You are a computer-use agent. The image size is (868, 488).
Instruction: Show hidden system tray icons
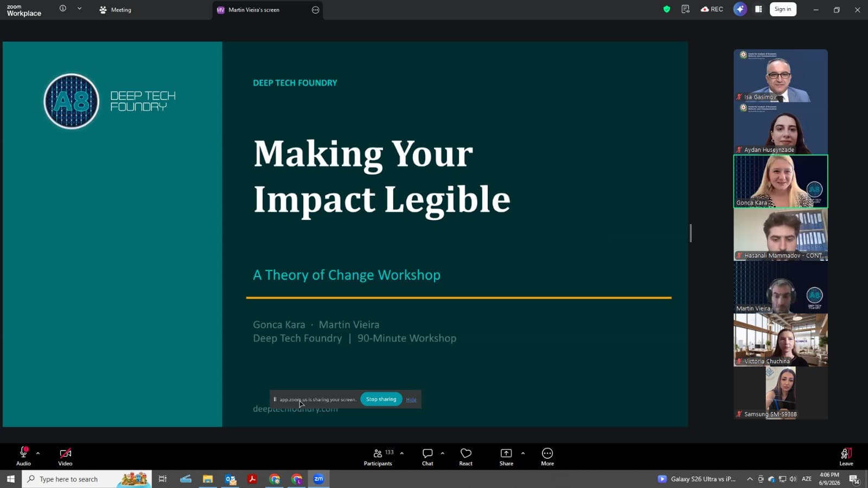coord(750,479)
